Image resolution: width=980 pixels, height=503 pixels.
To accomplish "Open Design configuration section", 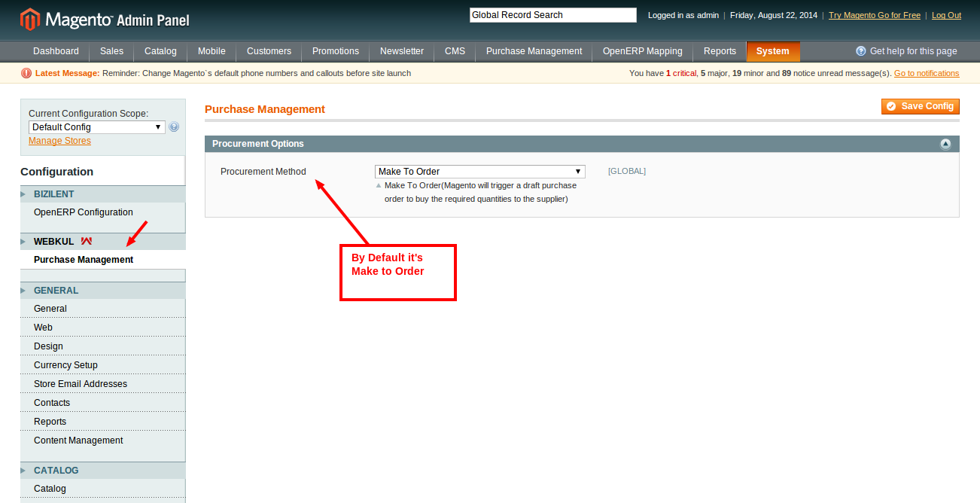I will tap(102, 346).
